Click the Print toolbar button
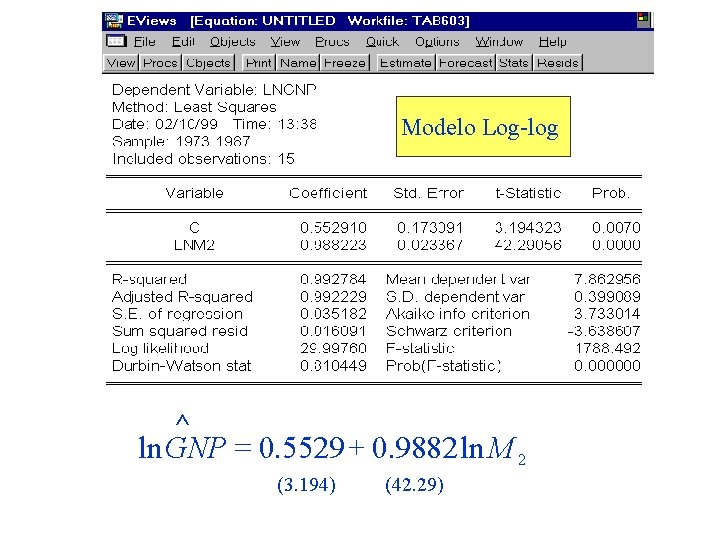Image resolution: width=720 pixels, height=540 pixels. click(259, 63)
